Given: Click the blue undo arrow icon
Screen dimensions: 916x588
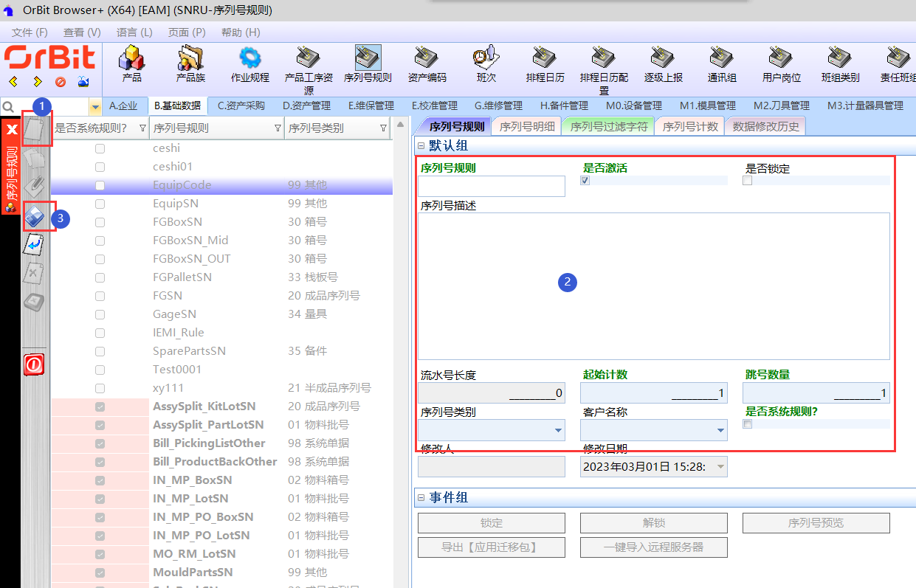Looking at the screenshot, I should [x=34, y=245].
